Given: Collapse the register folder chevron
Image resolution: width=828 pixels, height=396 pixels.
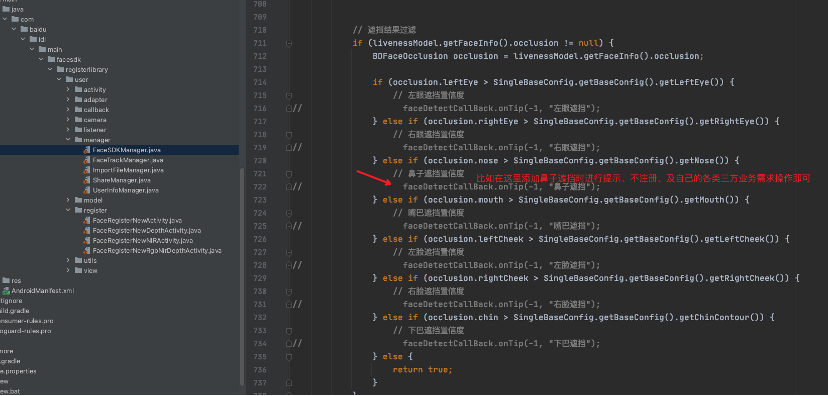Looking at the screenshot, I should pos(69,210).
